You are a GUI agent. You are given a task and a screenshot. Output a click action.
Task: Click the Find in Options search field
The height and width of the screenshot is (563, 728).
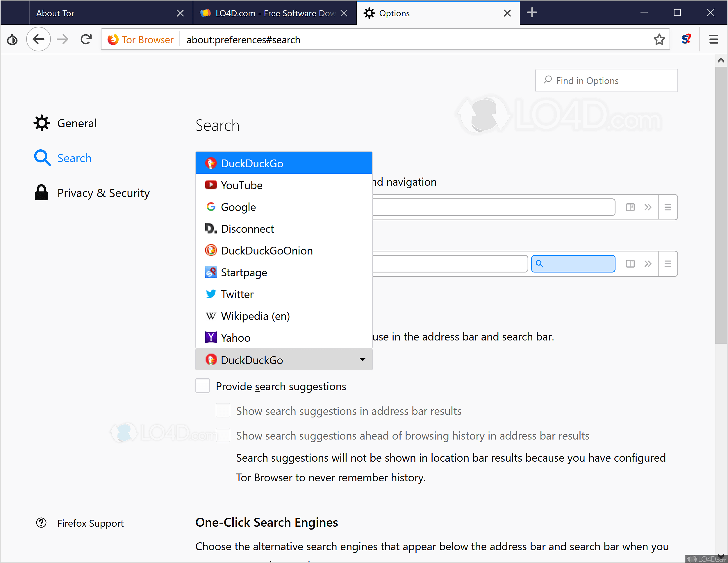606,80
